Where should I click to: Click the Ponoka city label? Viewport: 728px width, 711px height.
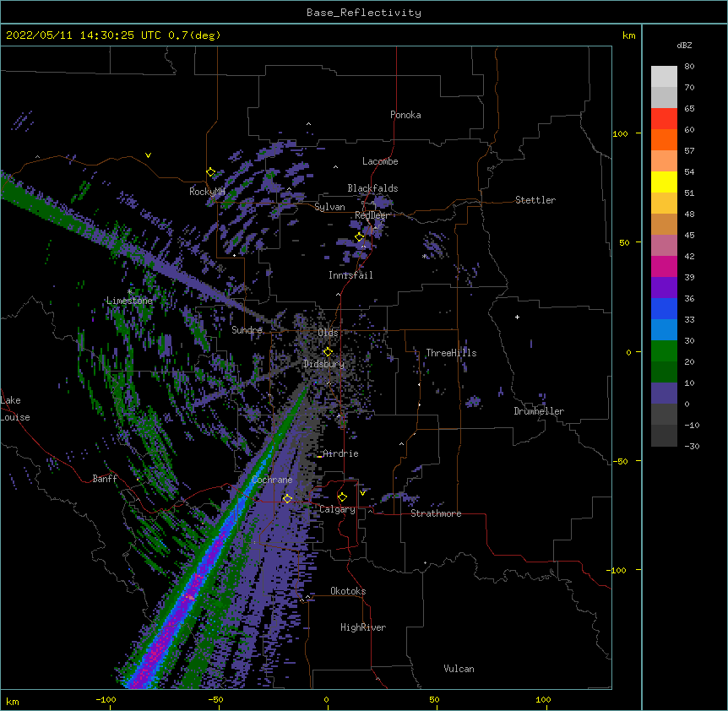[x=405, y=115]
